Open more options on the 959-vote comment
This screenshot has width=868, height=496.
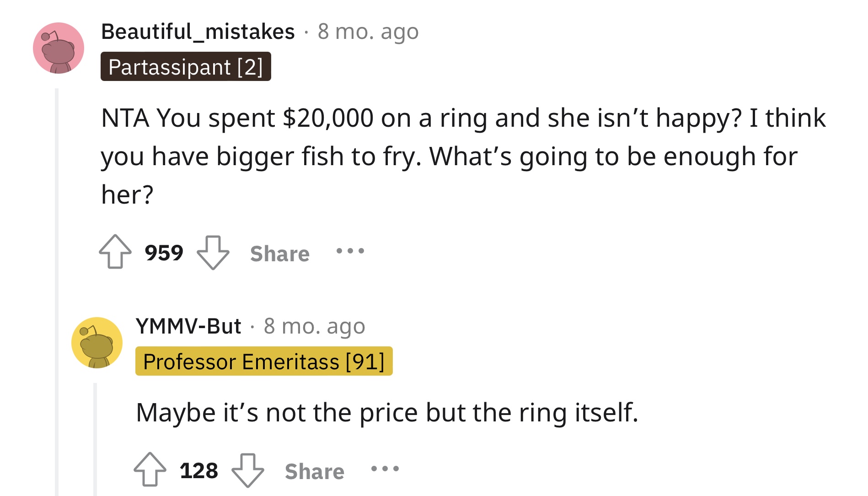tap(350, 251)
